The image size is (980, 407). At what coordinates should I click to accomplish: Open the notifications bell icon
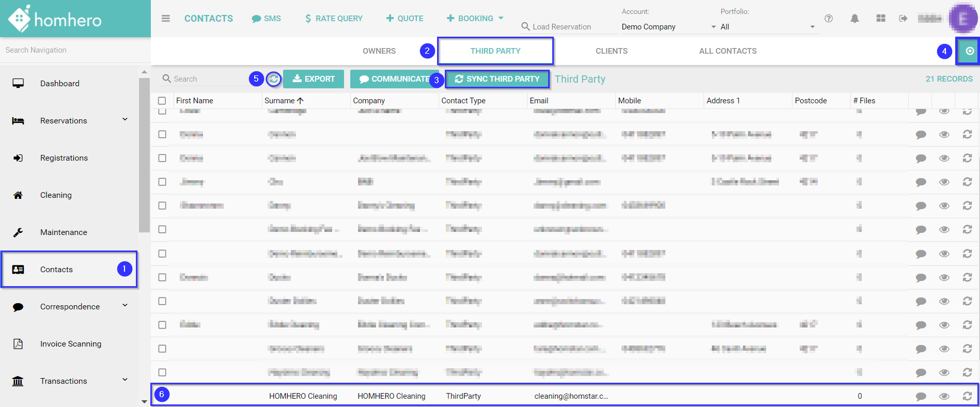point(854,19)
